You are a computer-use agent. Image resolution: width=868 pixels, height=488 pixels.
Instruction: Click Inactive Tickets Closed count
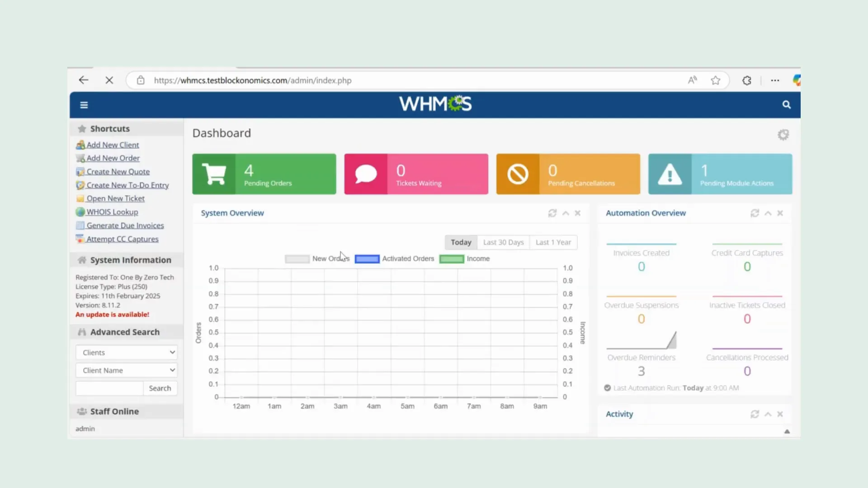point(747,319)
